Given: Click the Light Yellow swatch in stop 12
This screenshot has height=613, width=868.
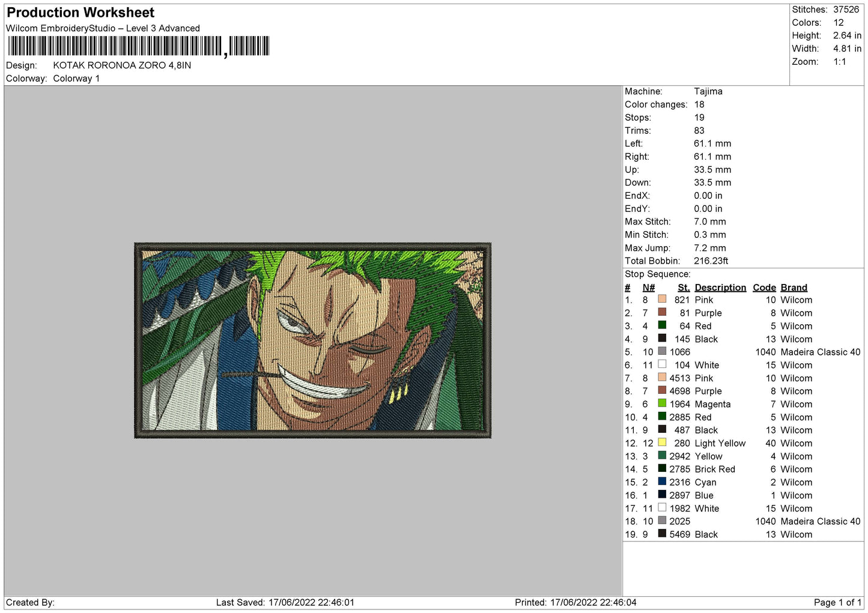Looking at the screenshot, I should pos(662,442).
